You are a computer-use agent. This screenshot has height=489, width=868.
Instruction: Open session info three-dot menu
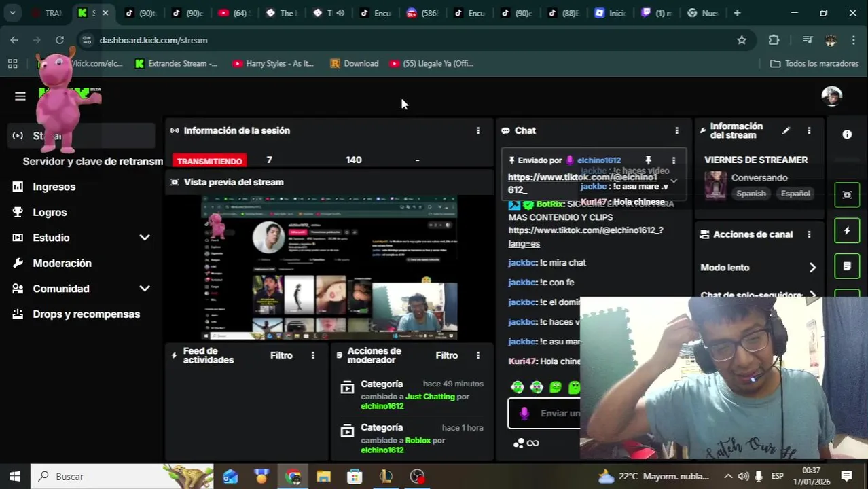coord(478,130)
